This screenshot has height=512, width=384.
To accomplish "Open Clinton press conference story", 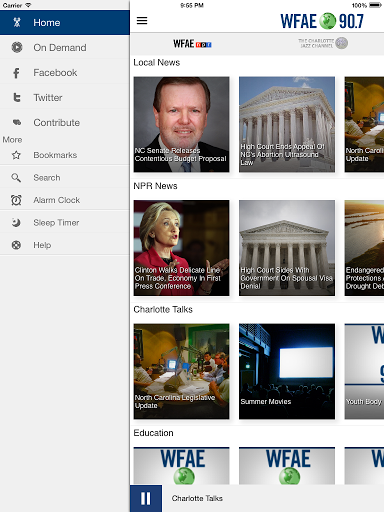I will tap(181, 248).
